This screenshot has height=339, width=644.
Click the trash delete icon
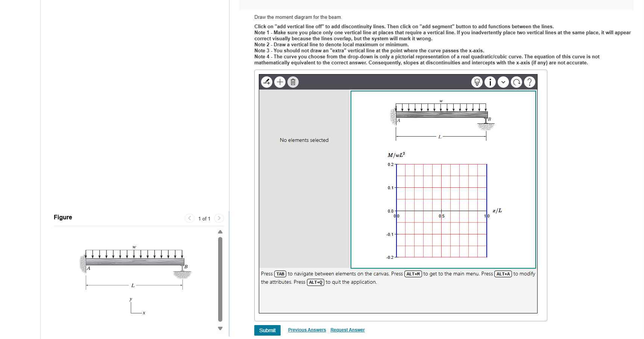293,82
